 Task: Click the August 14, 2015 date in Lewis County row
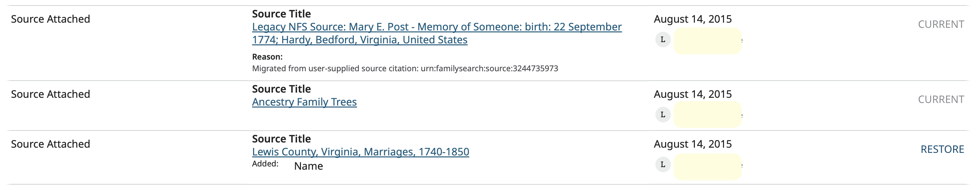tap(693, 144)
